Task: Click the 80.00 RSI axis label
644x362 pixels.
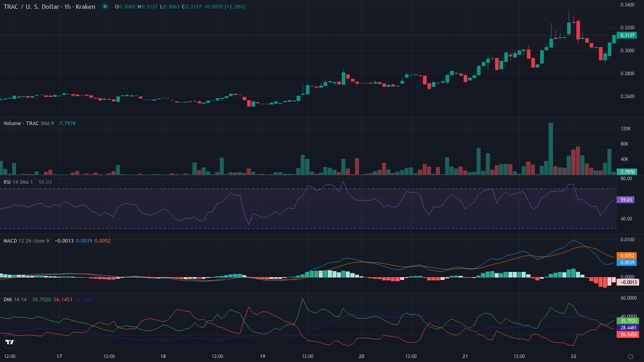Action: click(x=626, y=179)
